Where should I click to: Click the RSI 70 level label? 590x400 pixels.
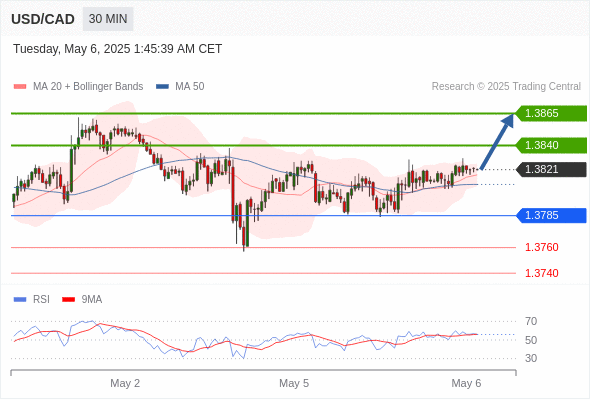(531, 321)
